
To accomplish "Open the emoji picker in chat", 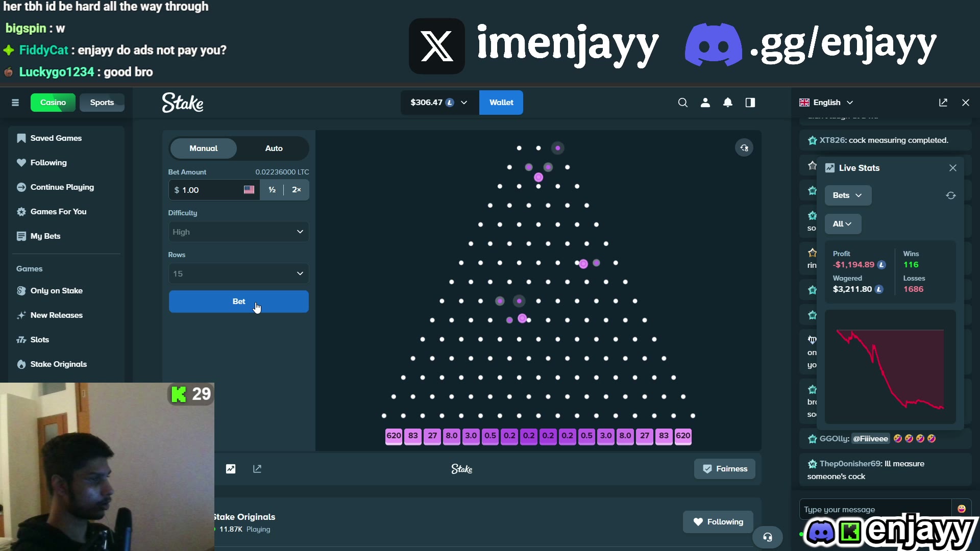I will [962, 509].
